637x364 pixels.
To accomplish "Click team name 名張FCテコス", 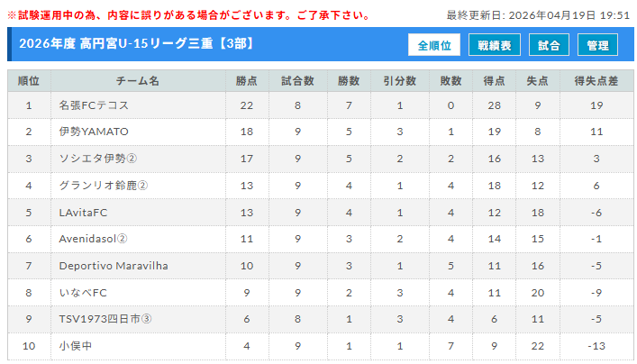I will 92,105.
